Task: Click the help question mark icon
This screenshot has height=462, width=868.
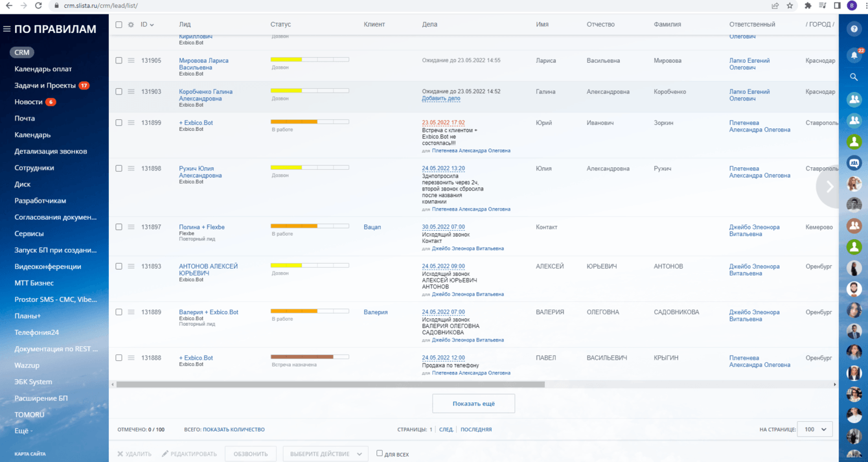Action: [854, 29]
